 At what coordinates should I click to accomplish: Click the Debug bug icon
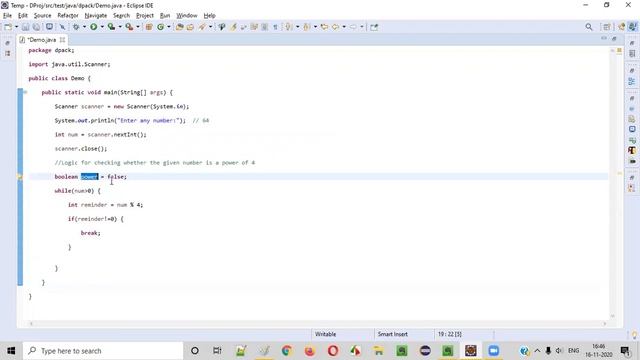76,27
